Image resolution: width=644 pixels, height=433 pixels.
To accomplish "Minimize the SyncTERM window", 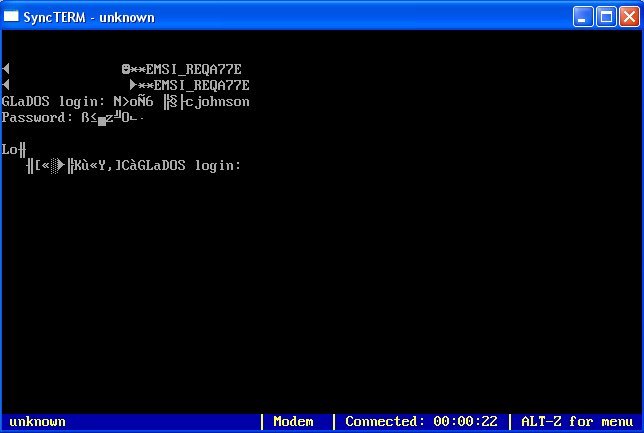I will point(582,17).
